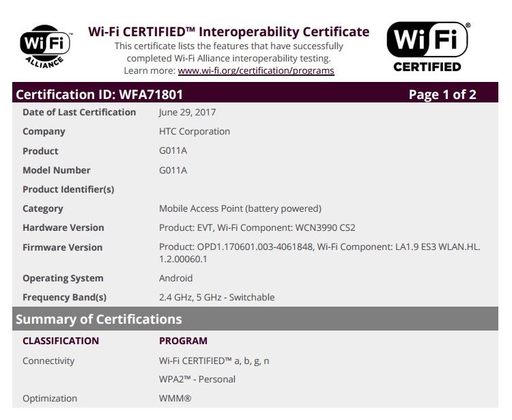Image resolution: width=512 pixels, height=420 pixels.
Task: Click the OPD1.170601.003-4061848 firmware text
Action: (x=255, y=247)
